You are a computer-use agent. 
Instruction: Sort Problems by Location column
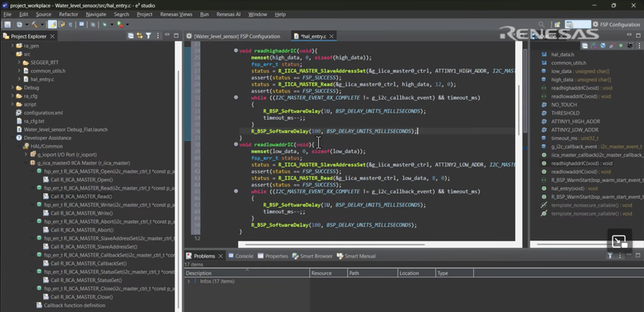point(416,273)
